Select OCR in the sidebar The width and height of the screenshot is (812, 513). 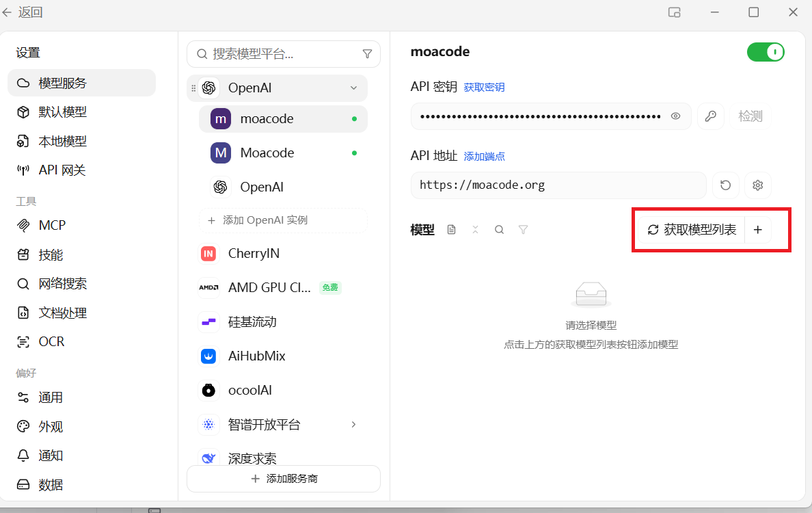point(81,341)
